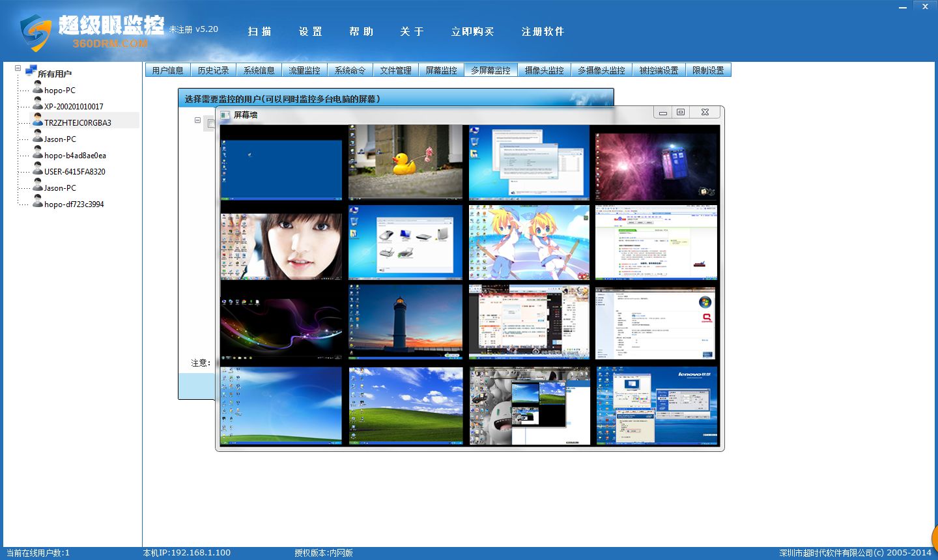This screenshot has width=938, height=560.
Task: Select user hopo-PC in the tree
Action: pyautogui.click(x=60, y=91)
